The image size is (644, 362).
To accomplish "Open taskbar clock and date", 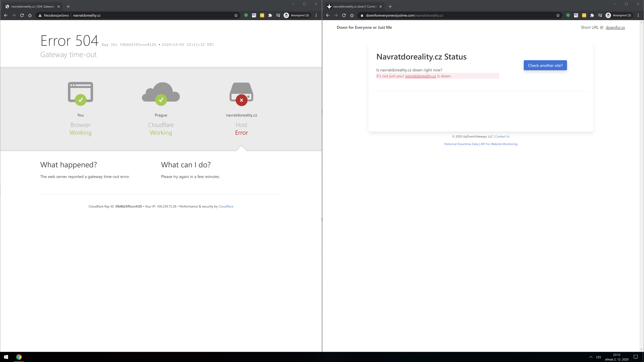I will (616, 357).
